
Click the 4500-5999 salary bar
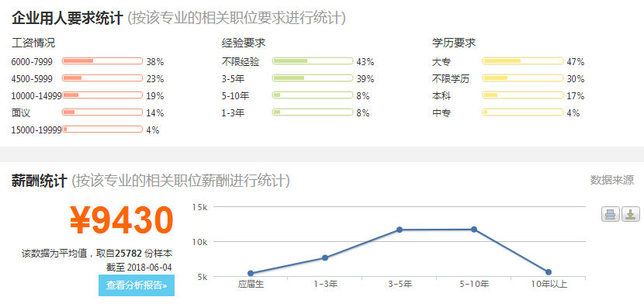[x=102, y=78]
